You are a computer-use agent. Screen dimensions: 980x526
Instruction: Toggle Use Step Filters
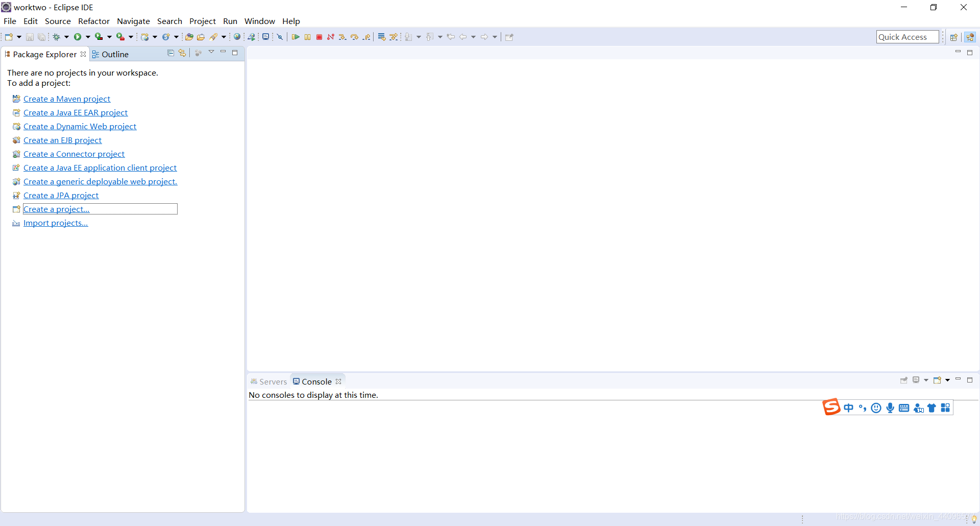click(x=394, y=37)
